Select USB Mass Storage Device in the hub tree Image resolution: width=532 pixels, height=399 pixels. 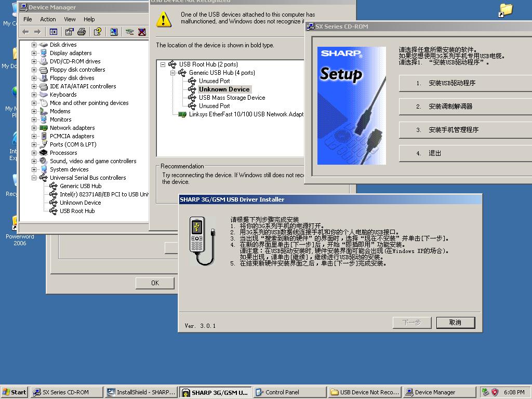click(x=232, y=98)
